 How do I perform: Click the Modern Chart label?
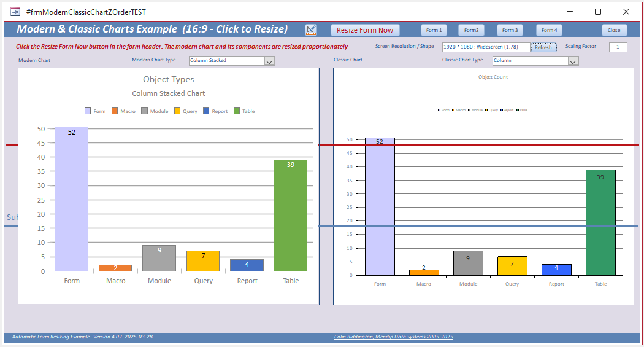coord(34,60)
